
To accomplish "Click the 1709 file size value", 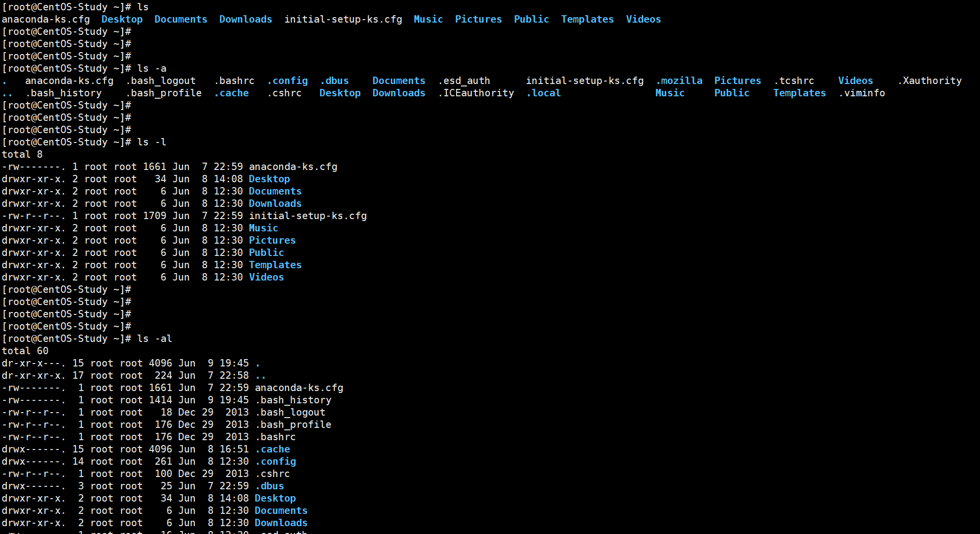I will (x=155, y=216).
